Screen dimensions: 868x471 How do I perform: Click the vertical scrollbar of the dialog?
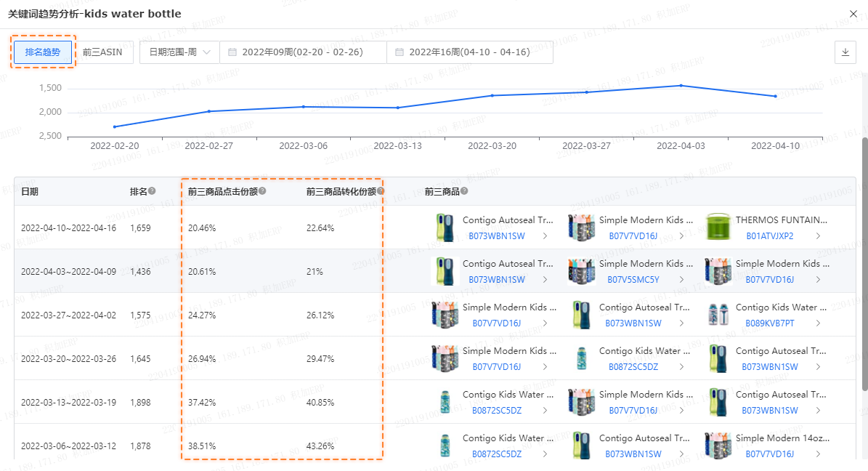(864, 263)
